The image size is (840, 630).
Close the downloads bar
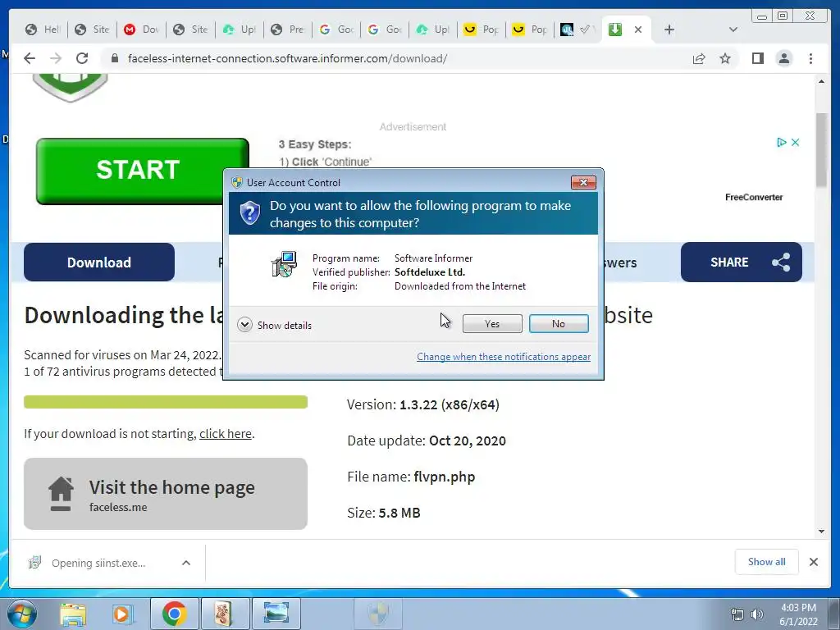click(x=813, y=562)
